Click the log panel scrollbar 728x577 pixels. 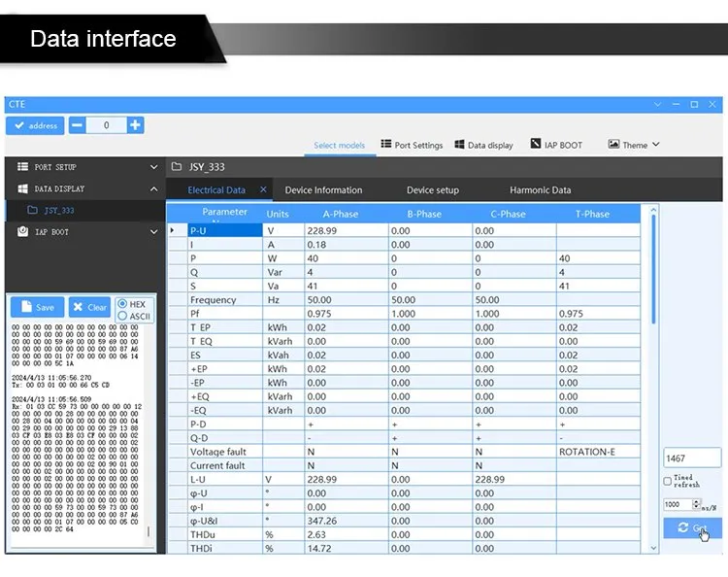[149, 531]
